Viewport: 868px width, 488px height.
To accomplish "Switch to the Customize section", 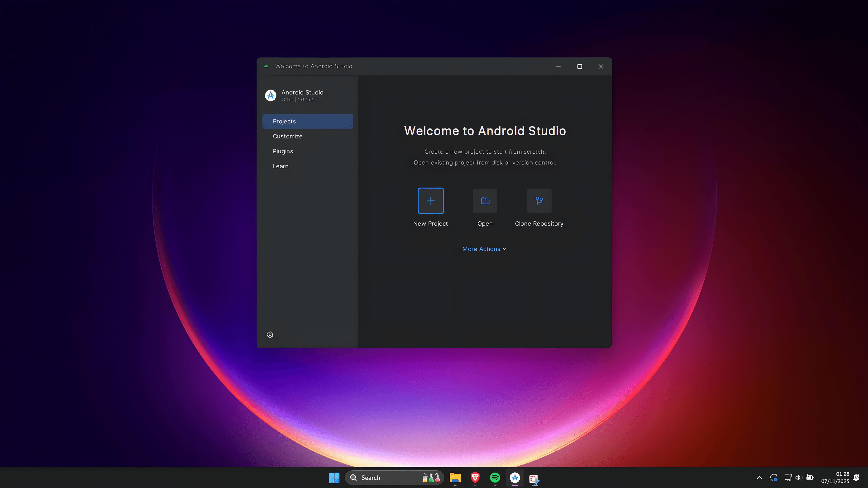I will pyautogui.click(x=288, y=136).
